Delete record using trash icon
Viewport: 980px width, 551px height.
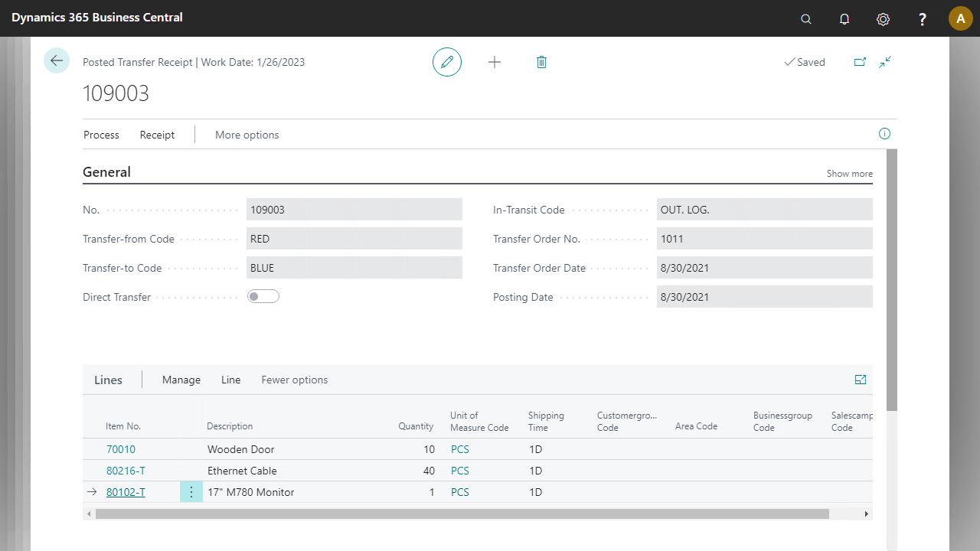[541, 62]
